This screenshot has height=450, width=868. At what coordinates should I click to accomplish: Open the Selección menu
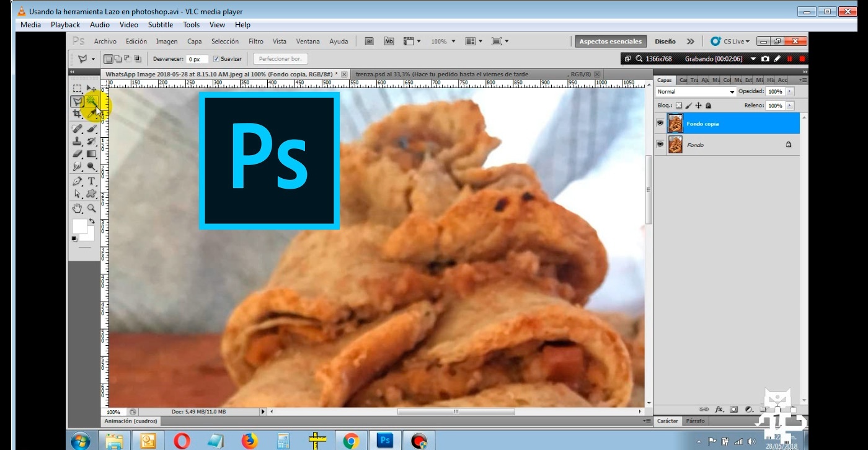[x=225, y=42]
